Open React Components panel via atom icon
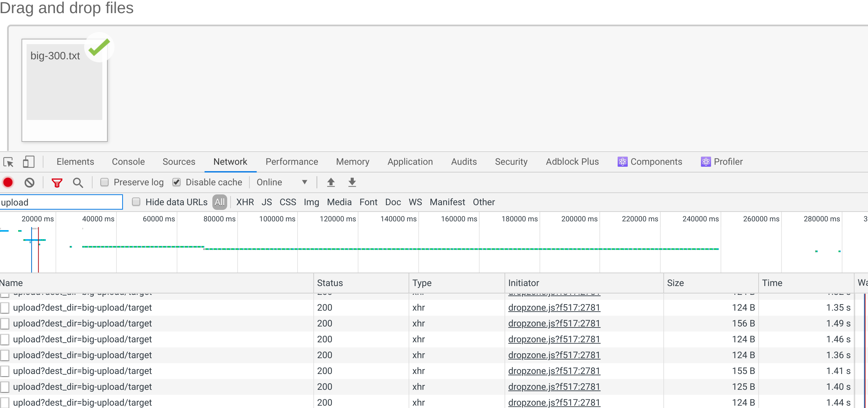Image resolution: width=868 pixels, height=408 pixels. pos(623,161)
